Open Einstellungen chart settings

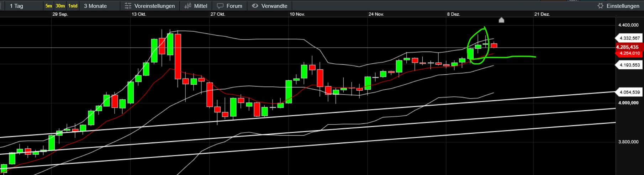click(618, 6)
